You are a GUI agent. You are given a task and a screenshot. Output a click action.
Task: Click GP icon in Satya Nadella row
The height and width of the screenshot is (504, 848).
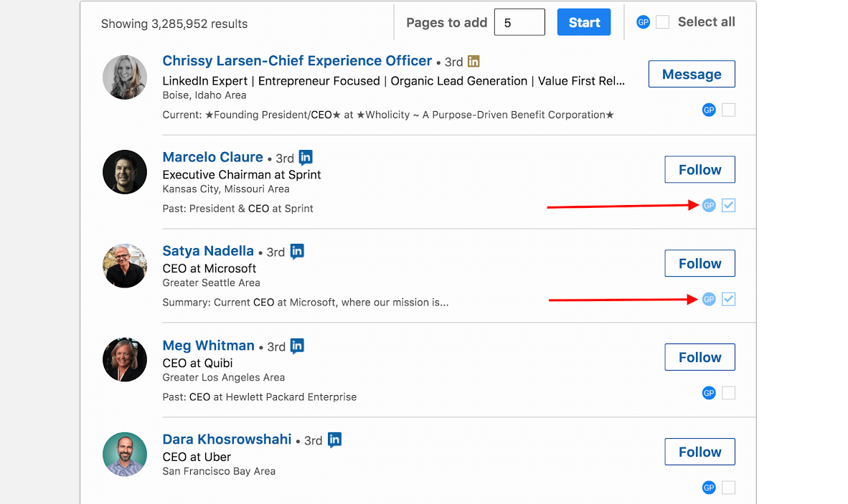[x=709, y=299]
